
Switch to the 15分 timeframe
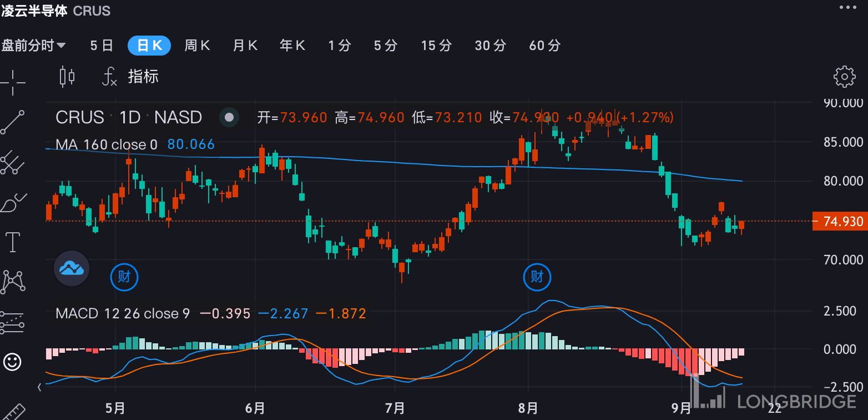(x=436, y=46)
